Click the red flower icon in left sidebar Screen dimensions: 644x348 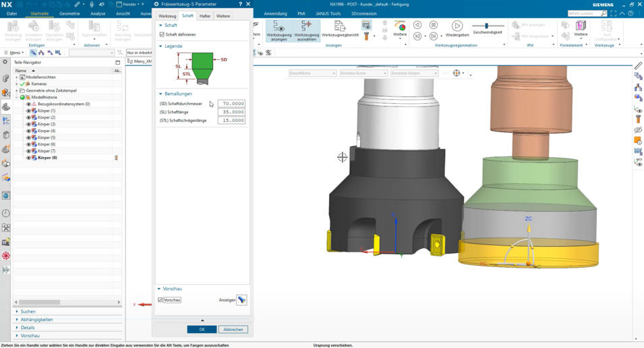coord(6,256)
